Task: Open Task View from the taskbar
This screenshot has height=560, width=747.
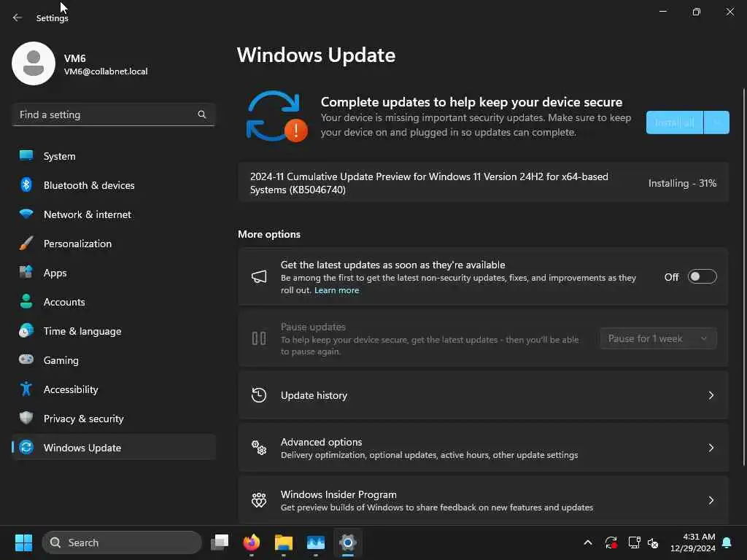Action: pyautogui.click(x=220, y=542)
